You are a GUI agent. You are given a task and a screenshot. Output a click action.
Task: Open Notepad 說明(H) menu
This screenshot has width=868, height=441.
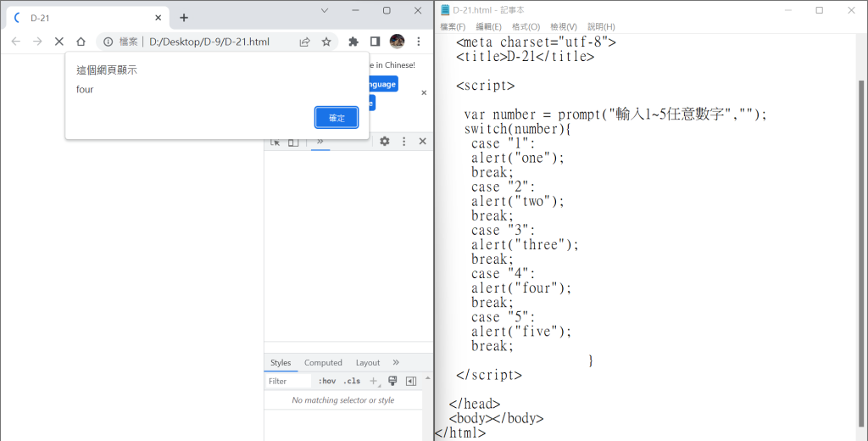pyautogui.click(x=601, y=26)
